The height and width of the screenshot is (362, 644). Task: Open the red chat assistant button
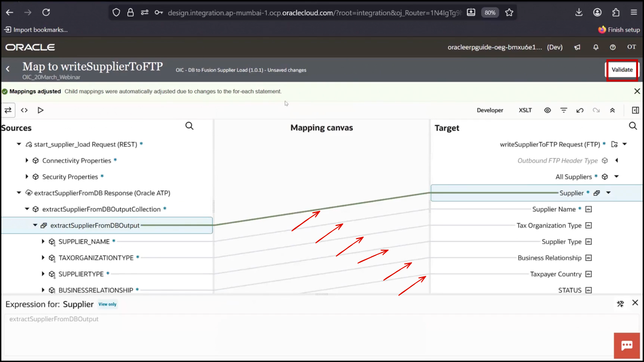pyautogui.click(x=627, y=346)
